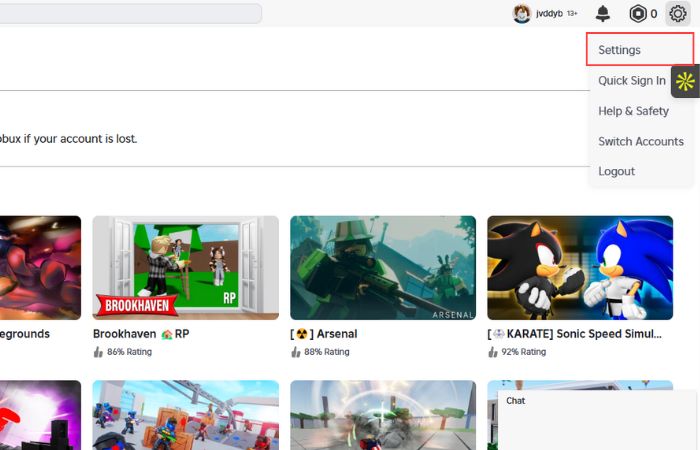Click the settings gear icon
Viewport: 700px width, 450px height.
coord(678,13)
